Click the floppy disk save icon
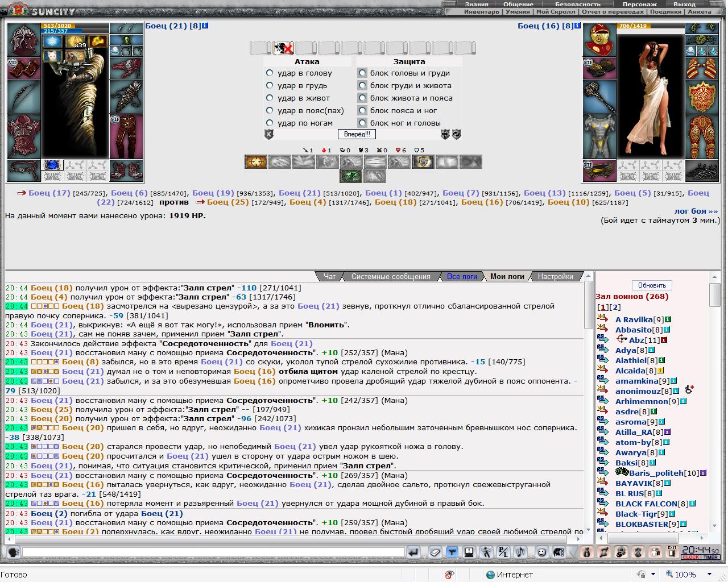 click(x=469, y=552)
